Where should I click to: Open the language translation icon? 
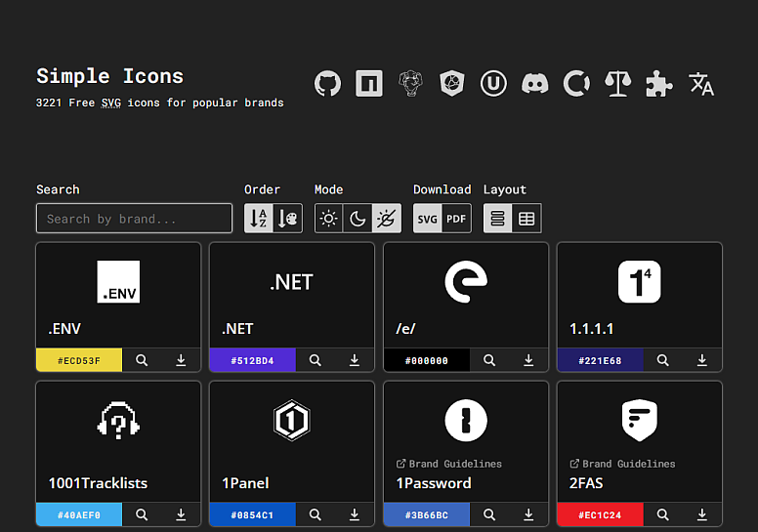click(x=701, y=84)
